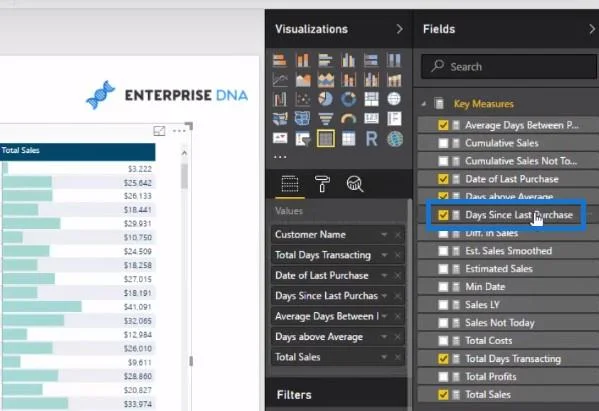Click the Fields search box

click(x=508, y=66)
